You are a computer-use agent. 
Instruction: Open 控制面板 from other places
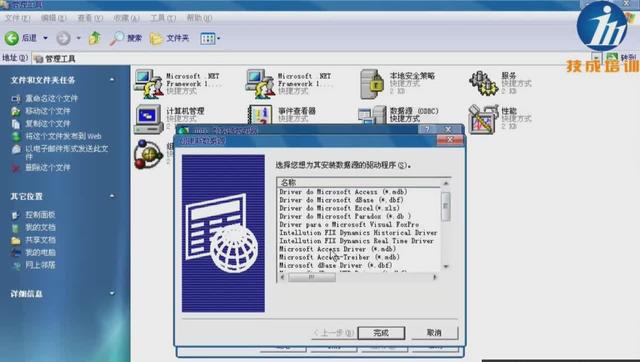click(40, 215)
